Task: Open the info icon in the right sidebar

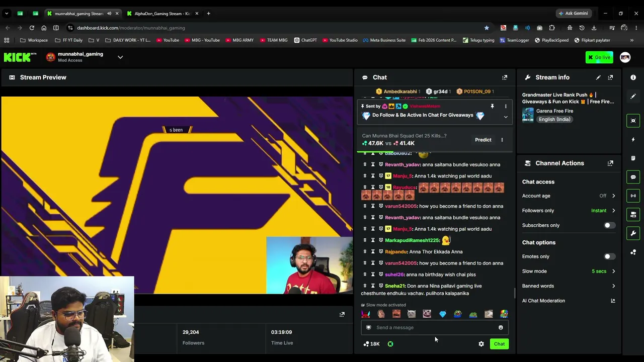Action: point(633,77)
